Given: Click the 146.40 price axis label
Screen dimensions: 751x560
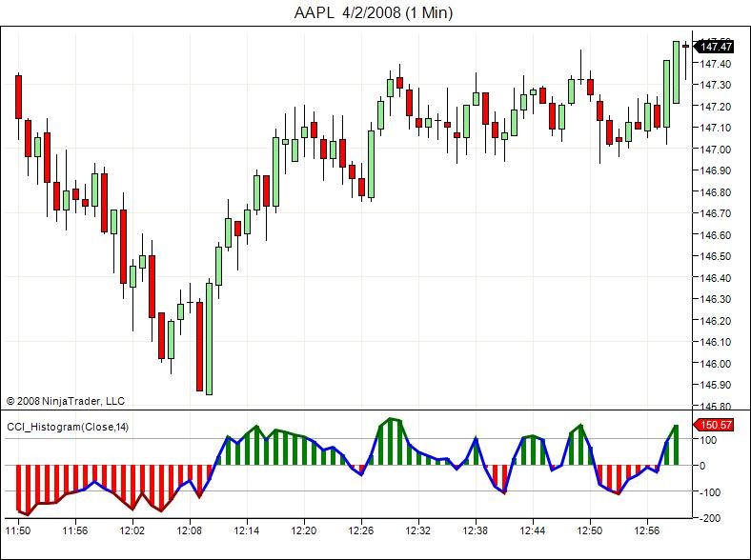Looking at the screenshot, I should pyautogui.click(x=716, y=277).
